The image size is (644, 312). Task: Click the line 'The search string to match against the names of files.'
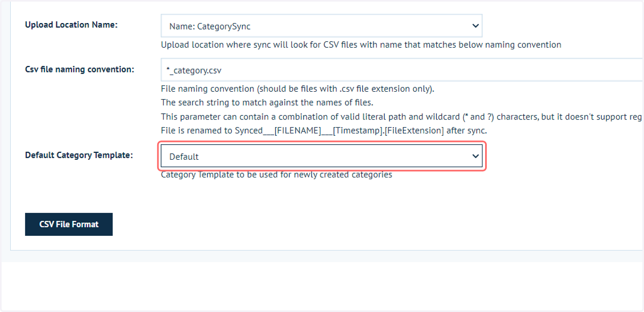coord(267,102)
